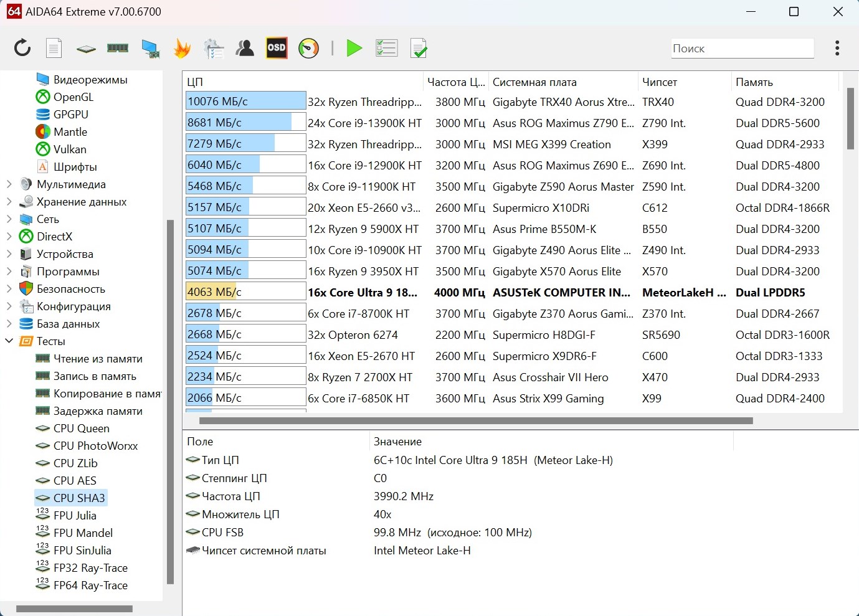Click the CPU chip toolbar icon
859x616 pixels.
click(x=86, y=49)
